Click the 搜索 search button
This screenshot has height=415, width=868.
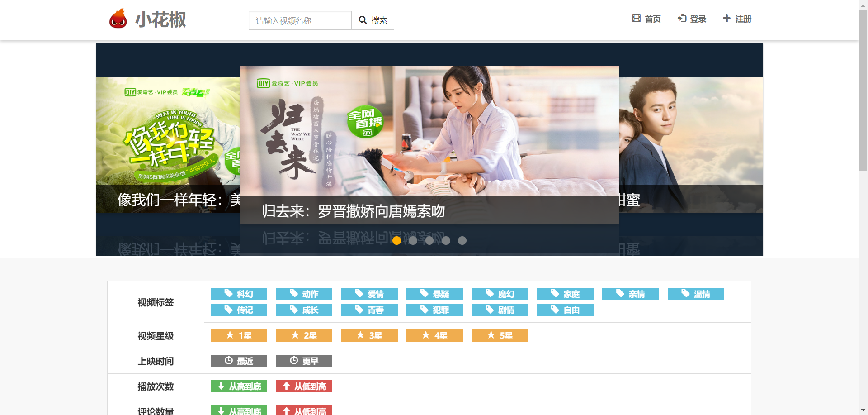pos(373,20)
